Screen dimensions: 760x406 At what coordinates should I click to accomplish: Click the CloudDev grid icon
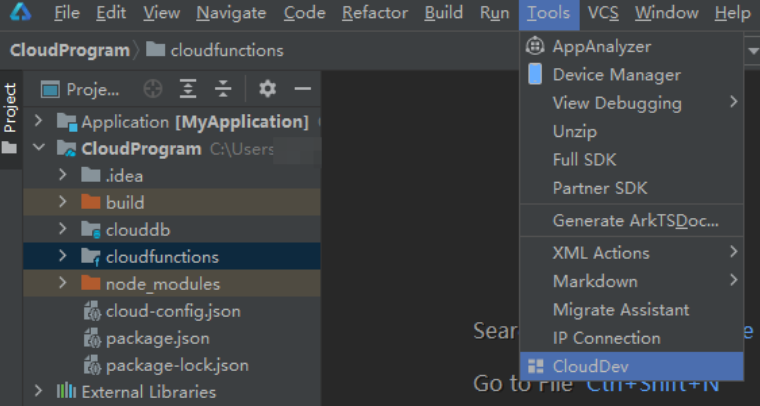click(535, 366)
